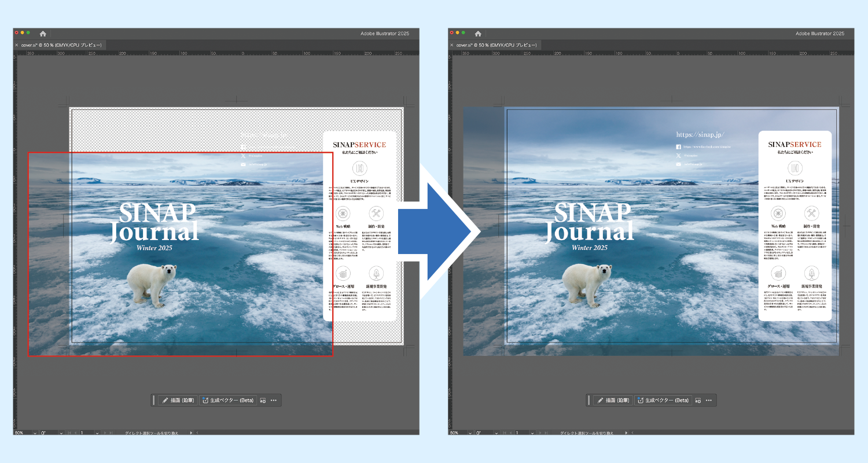
Task: Select the pencil icon on the contextual task bar
Action: coord(165,400)
